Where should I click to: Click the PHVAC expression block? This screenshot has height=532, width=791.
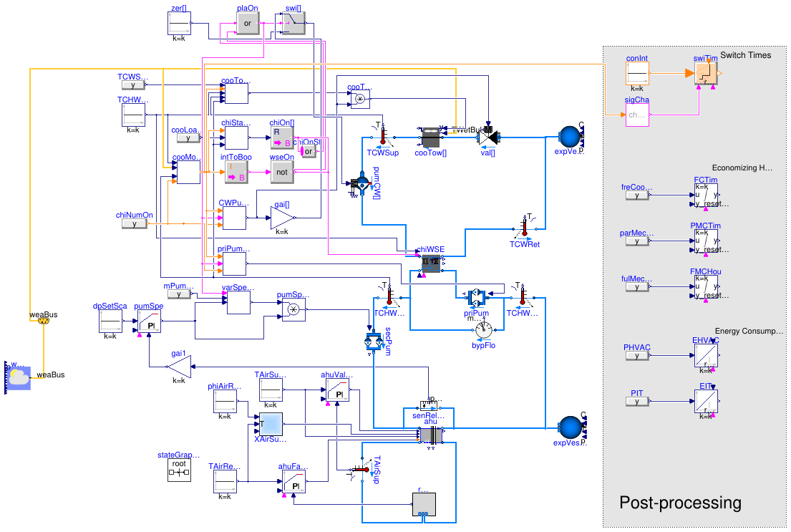637,356
